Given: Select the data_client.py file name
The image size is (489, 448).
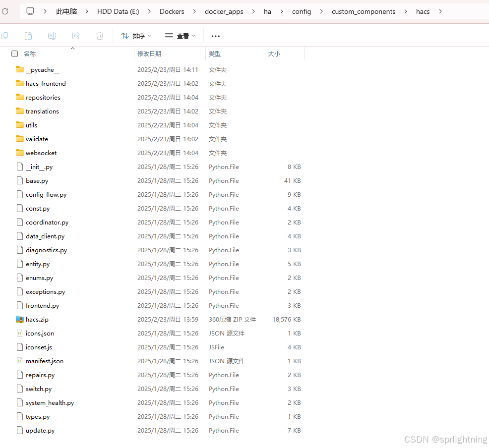Looking at the screenshot, I should tap(45, 236).
